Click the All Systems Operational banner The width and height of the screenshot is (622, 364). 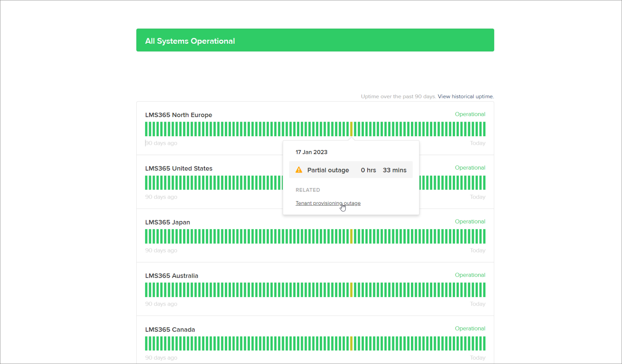315,40
